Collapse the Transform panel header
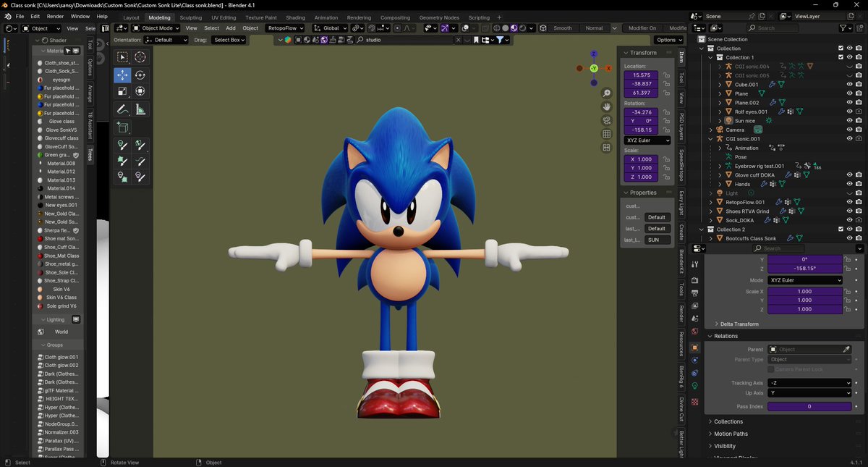 coord(643,53)
